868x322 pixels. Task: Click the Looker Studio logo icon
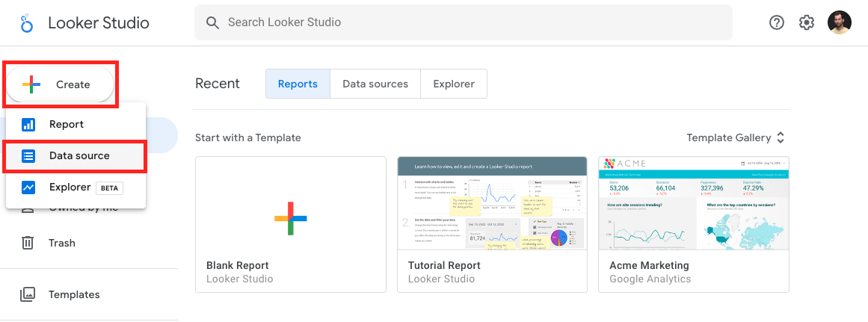28,23
